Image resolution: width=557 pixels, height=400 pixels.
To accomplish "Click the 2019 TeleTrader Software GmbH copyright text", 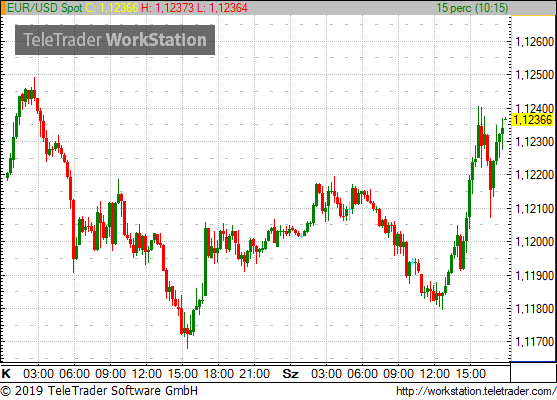I will pyautogui.click(x=99, y=391).
